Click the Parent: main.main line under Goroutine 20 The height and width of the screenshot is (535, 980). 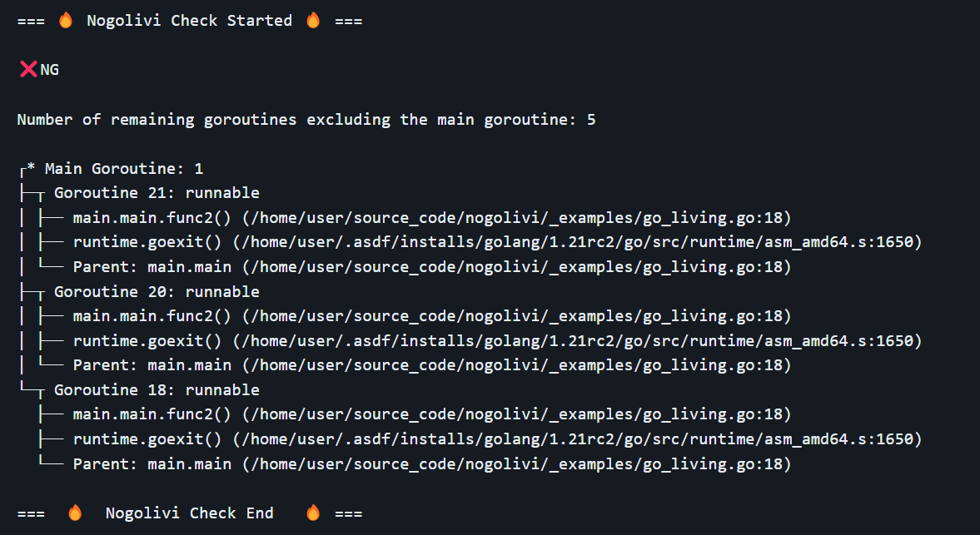tap(152, 365)
